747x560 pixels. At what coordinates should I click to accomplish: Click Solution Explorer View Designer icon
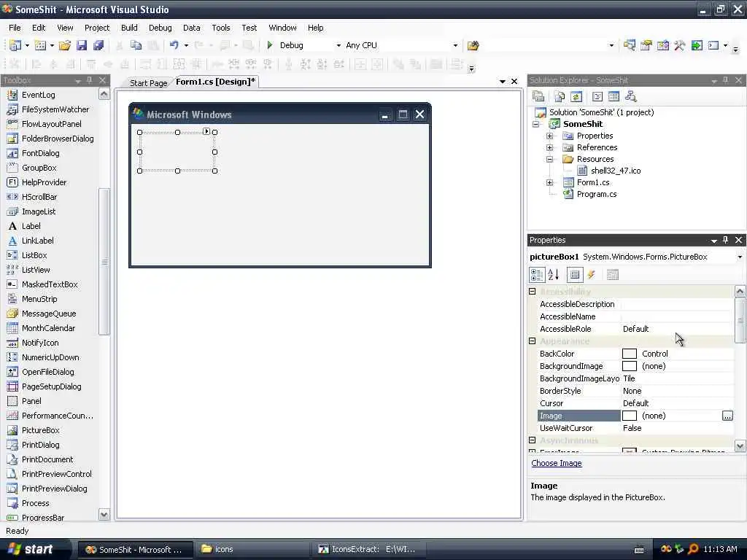tap(614, 97)
